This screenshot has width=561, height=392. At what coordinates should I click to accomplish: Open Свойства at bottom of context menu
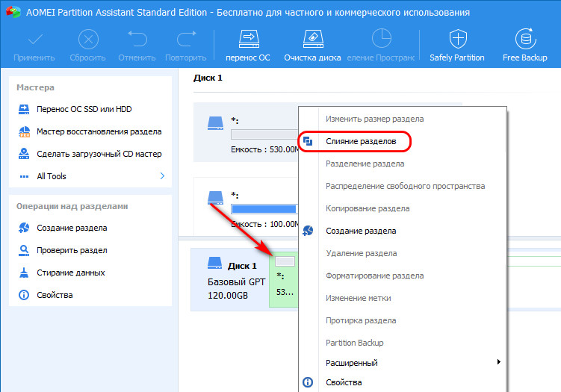pos(344,382)
